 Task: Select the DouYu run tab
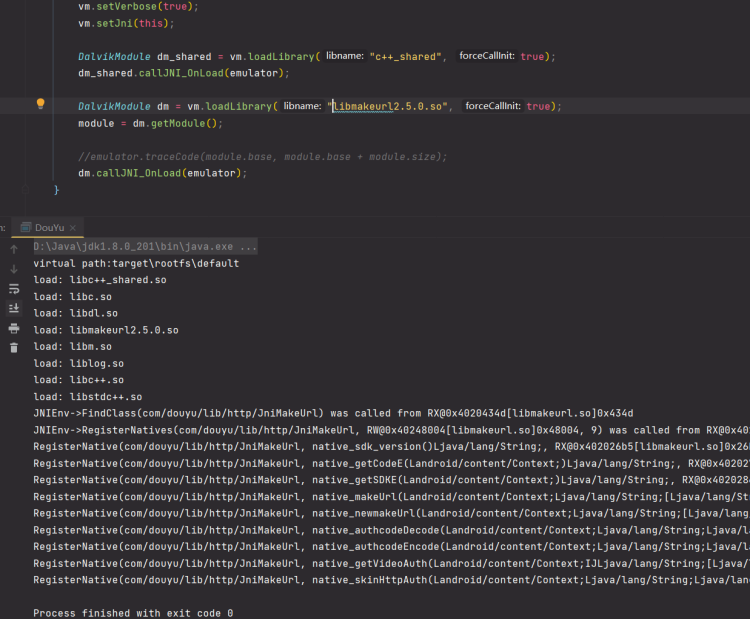(50, 228)
